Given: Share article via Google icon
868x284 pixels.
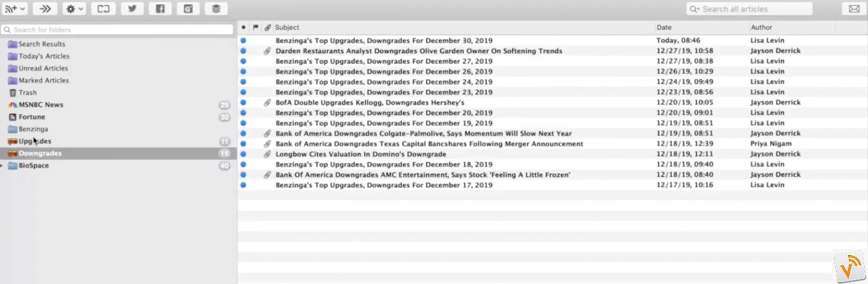Looking at the screenshot, I should click(188, 9).
